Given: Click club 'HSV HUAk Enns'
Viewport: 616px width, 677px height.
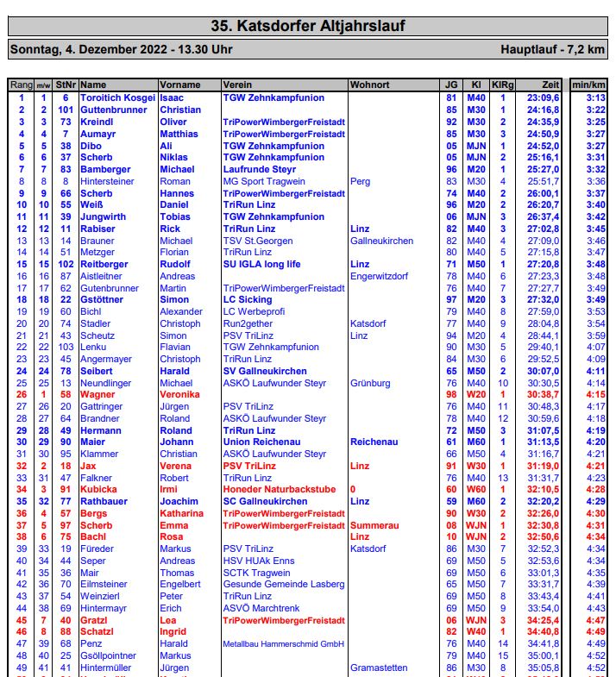Looking at the screenshot, I should 259,561.
